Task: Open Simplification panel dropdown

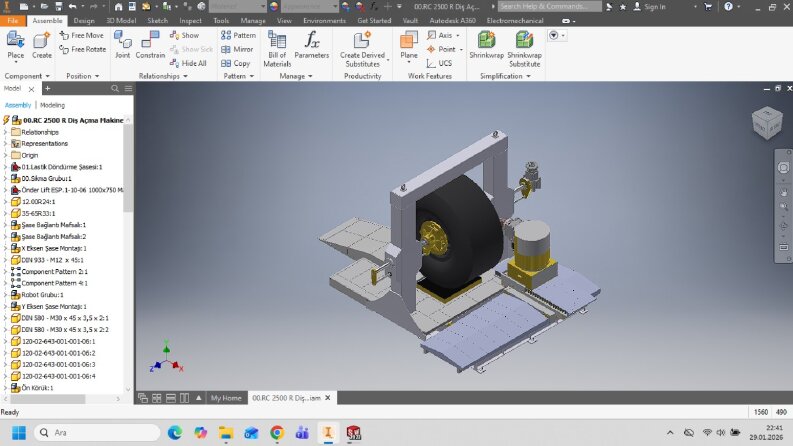Action: [505, 76]
